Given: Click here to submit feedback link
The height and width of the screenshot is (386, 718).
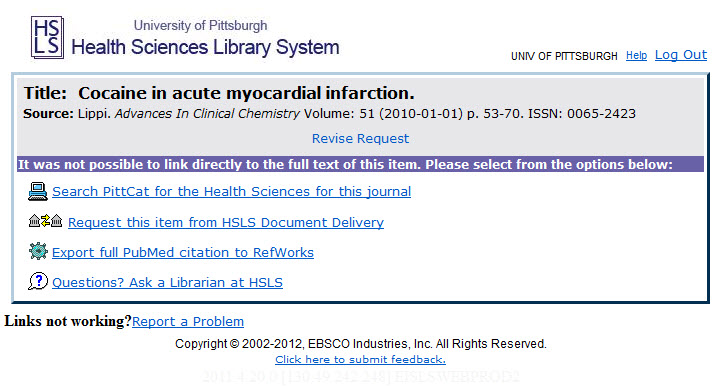Looking at the screenshot, I should click(x=360, y=359).
